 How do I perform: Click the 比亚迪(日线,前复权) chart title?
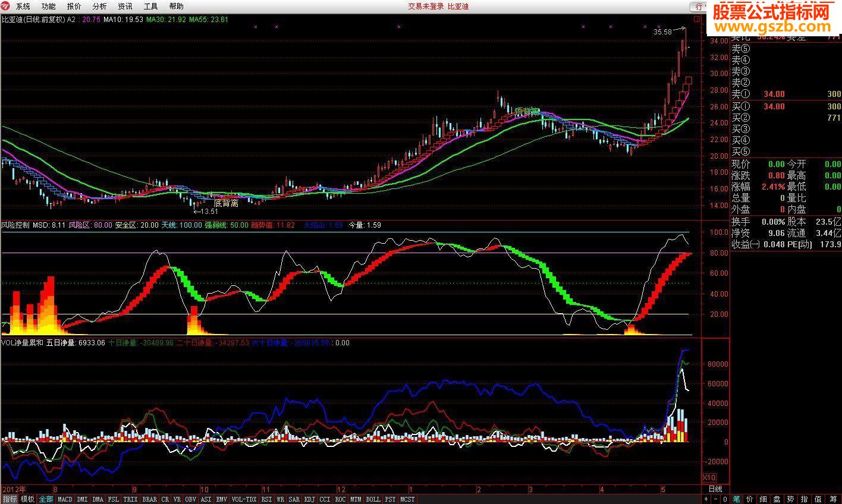[33, 20]
